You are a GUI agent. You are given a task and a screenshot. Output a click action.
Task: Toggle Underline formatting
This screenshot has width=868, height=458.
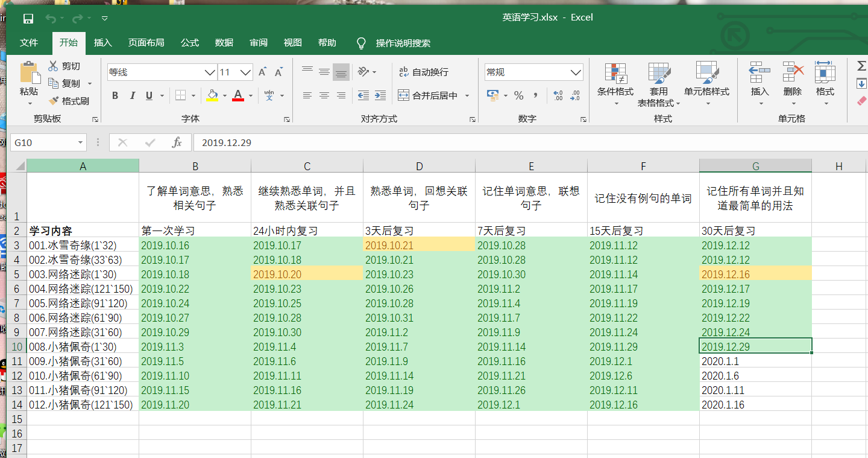pos(148,95)
